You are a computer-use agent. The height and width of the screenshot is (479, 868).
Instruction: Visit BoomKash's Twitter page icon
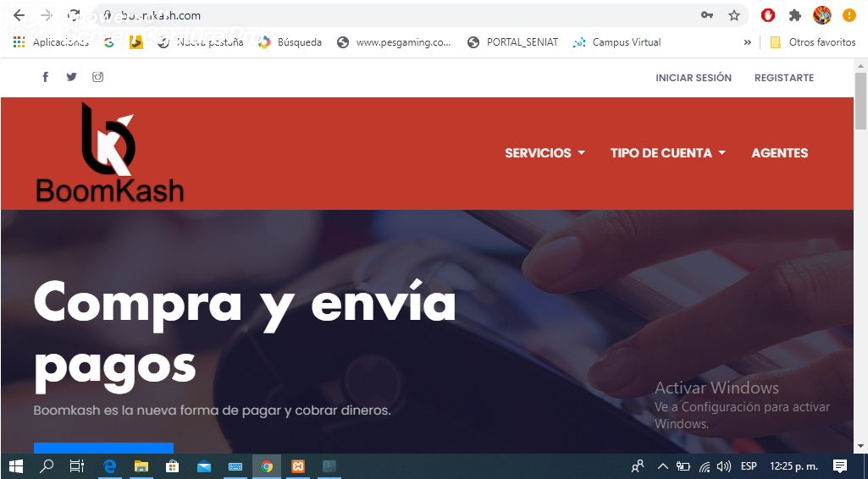pos(71,77)
